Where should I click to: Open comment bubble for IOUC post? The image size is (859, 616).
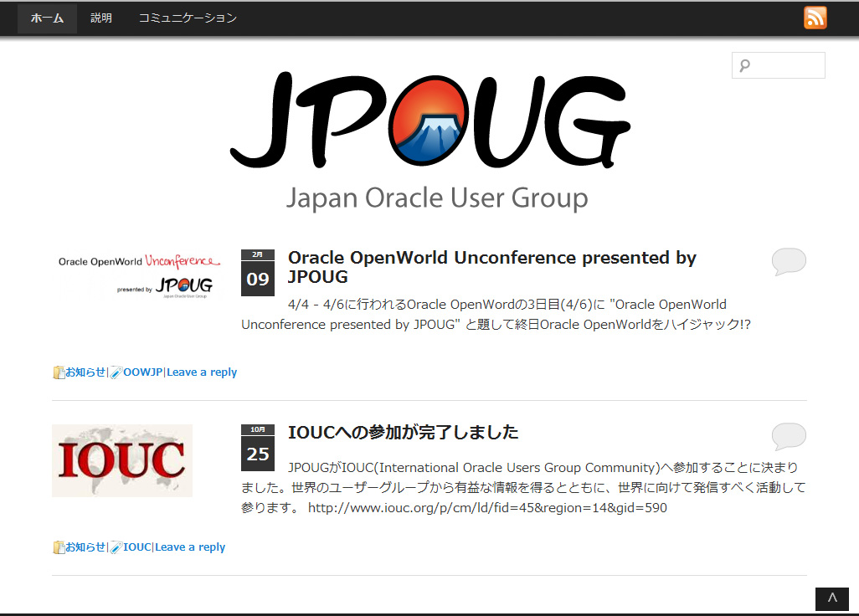coord(789,436)
